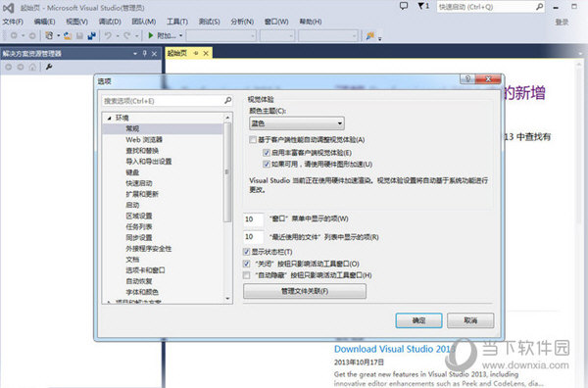Click the Quick Launch magnifier icon
588x388 pixels.
539,7
